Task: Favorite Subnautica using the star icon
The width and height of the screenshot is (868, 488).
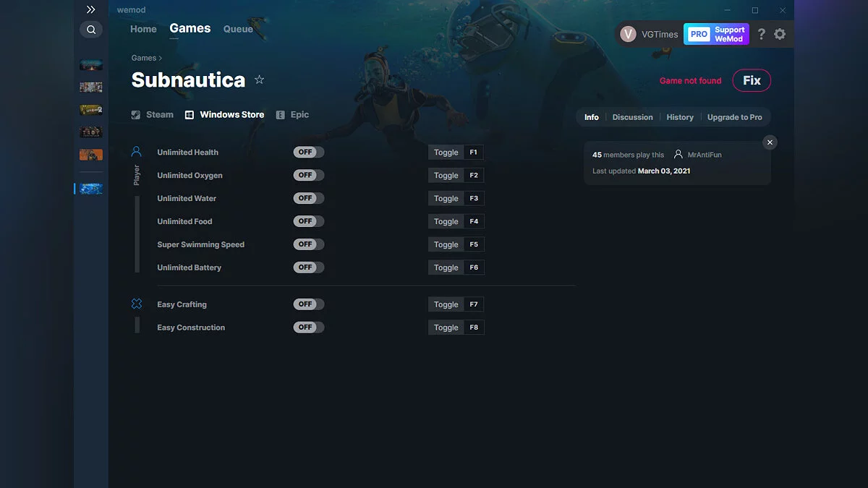Action: click(x=259, y=80)
